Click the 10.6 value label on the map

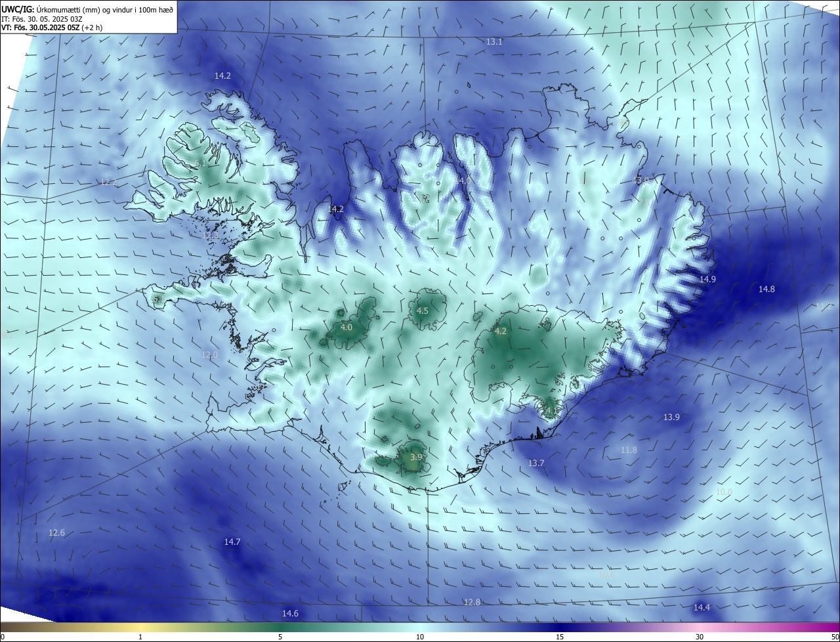(x=607, y=575)
